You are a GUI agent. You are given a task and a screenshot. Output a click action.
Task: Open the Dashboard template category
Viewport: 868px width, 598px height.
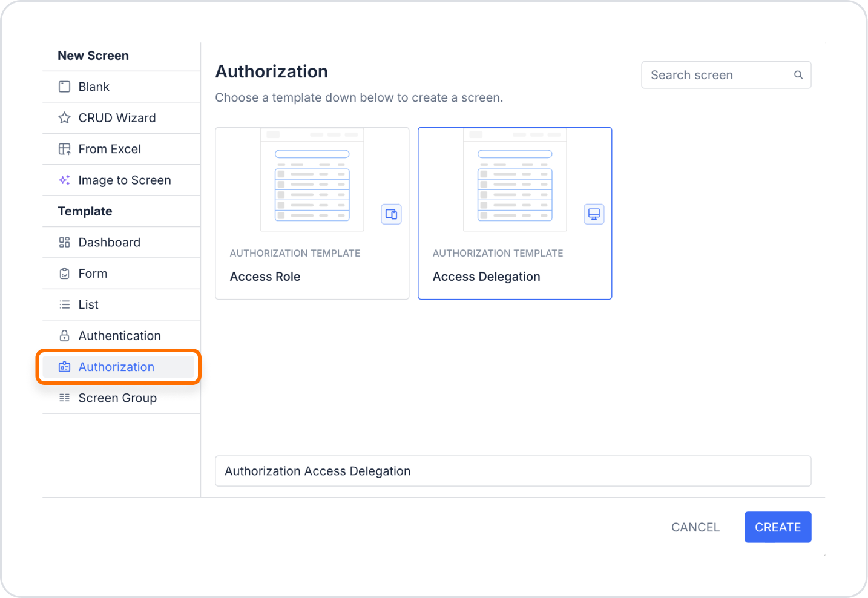point(121,243)
